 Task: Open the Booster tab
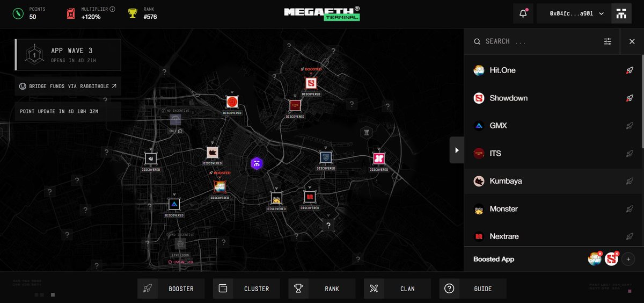[x=171, y=288]
